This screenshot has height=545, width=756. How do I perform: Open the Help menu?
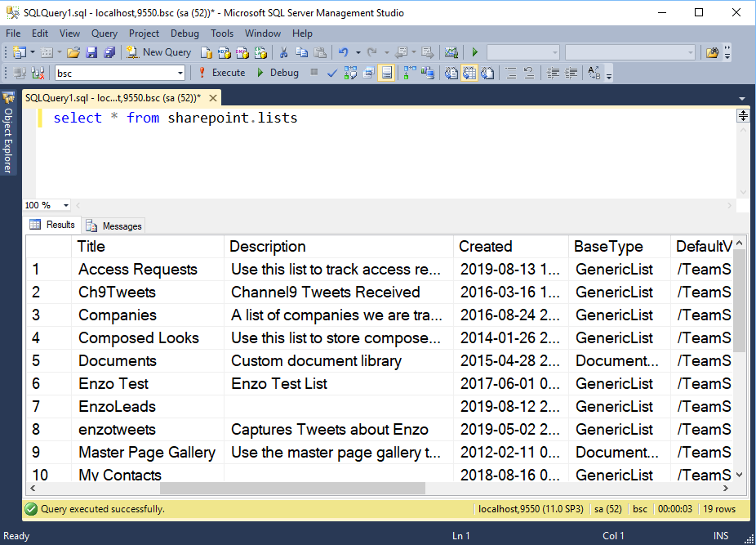[302, 34]
